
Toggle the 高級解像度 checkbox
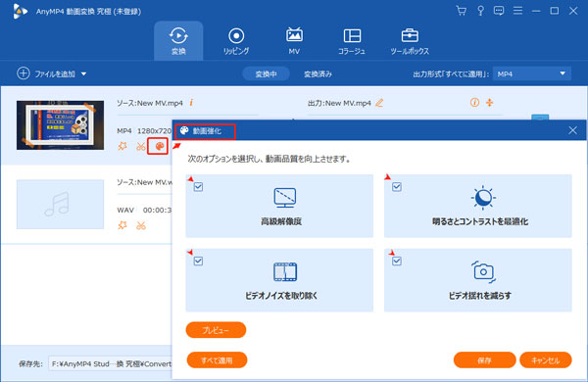click(198, 187)
